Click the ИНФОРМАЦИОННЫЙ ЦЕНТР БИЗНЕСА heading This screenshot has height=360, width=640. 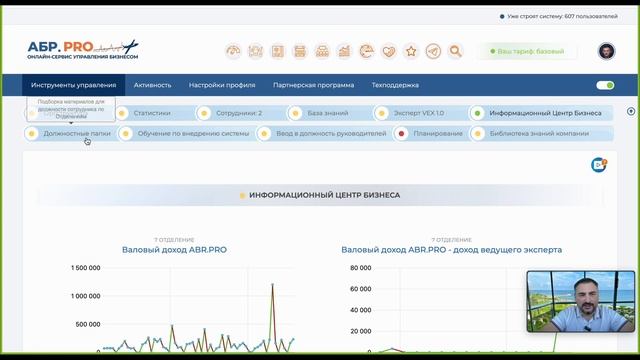click(324, 195)
